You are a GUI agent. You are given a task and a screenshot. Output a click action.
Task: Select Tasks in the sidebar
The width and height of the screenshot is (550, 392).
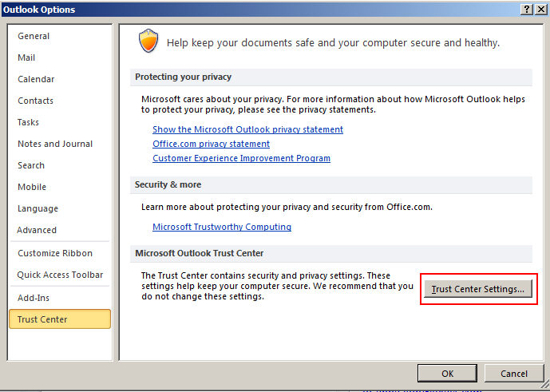(x=28, y=122)
